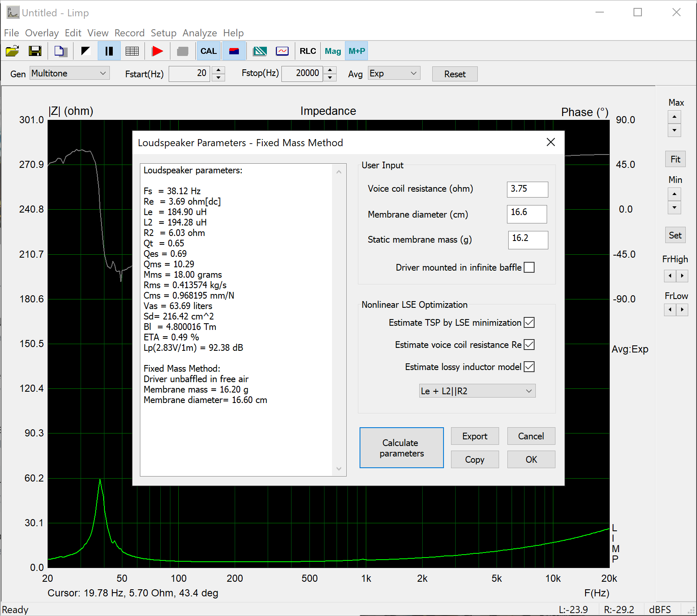
Task: Start recording with the red play icon
Action: click(x=157, y=51)
